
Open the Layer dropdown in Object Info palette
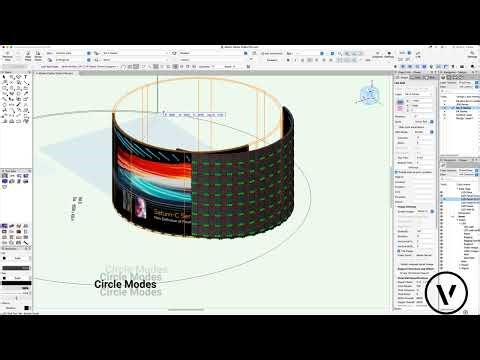[x=419, y=94]
